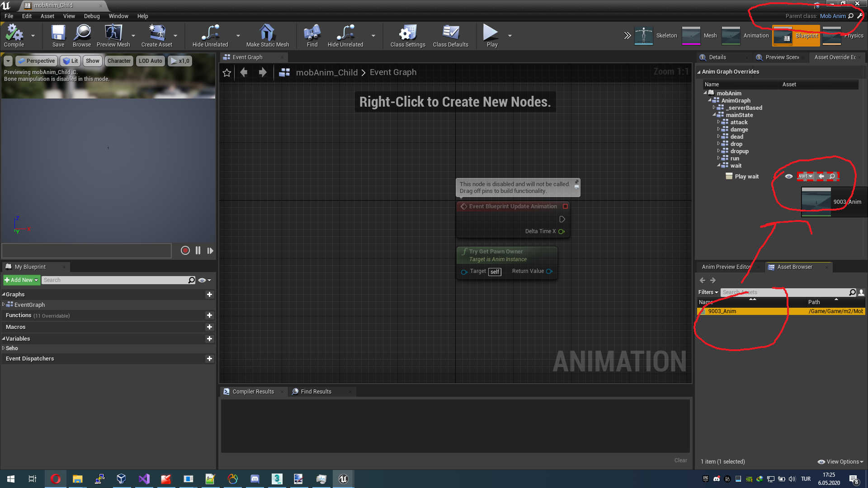Bookmark graph with star icon
This screenshot has width=868, height=488.
coord(227,73)
